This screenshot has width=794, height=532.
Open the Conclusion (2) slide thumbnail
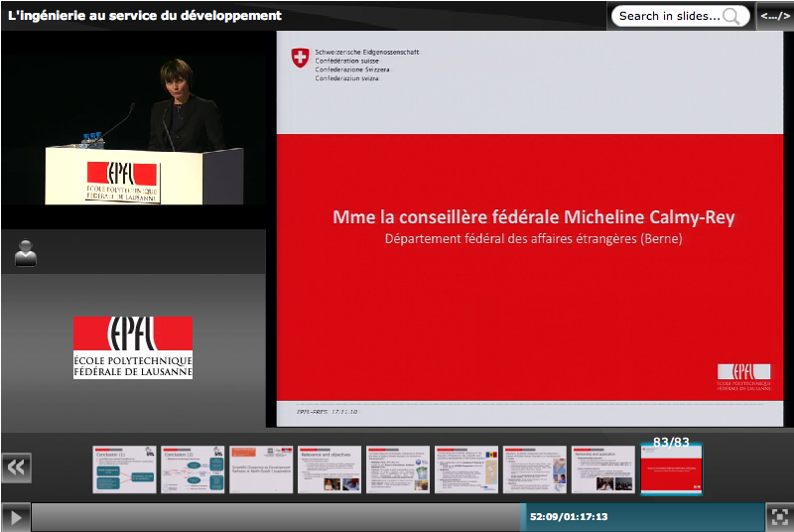(193, 469)
